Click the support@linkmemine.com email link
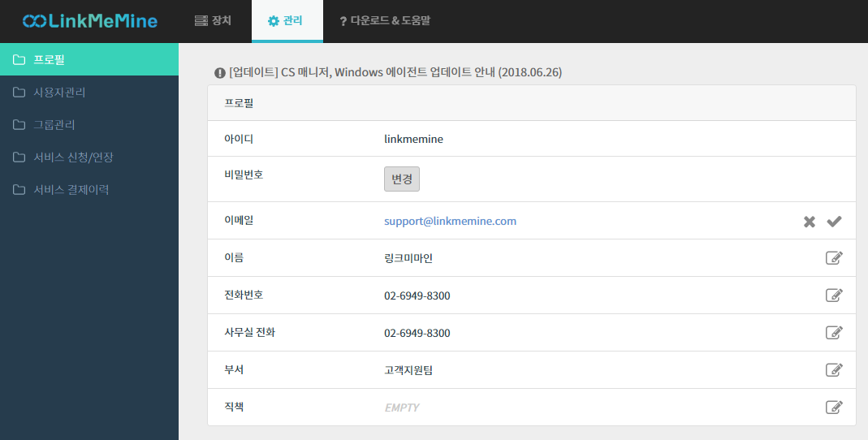 tap(450, 221)
